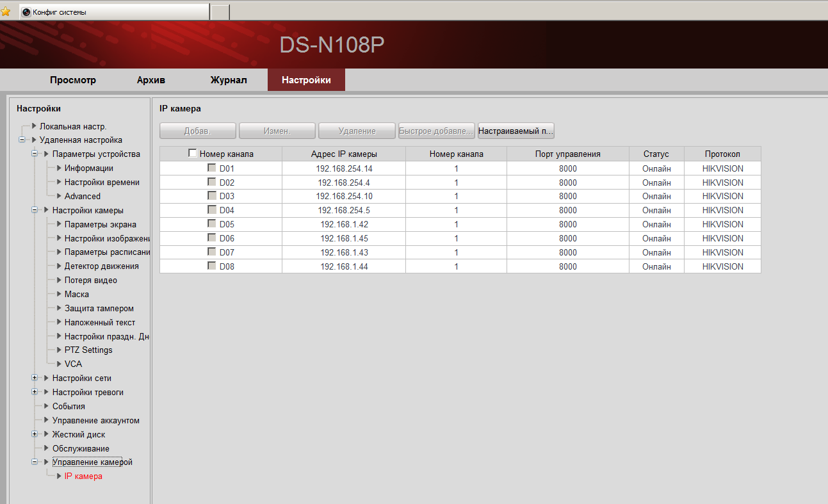Open Локальная настр. in the tree
The width and height of the screenshot is (828, 504).
73,126
